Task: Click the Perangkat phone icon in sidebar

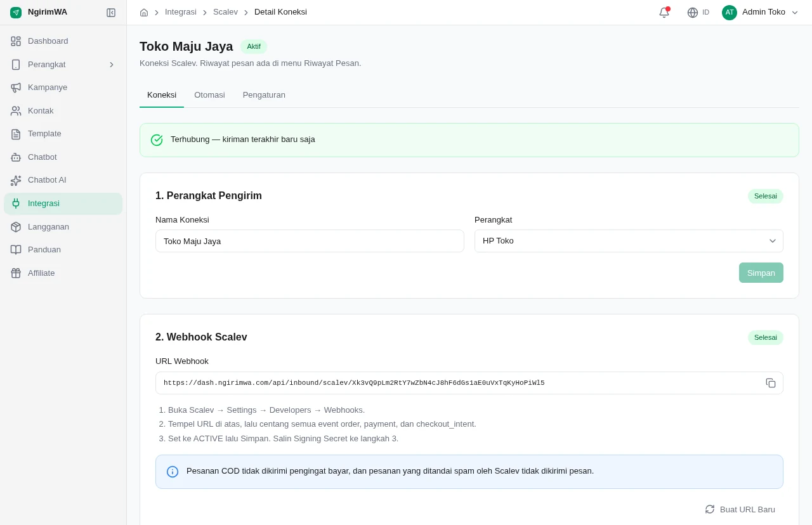Action: (x=16, y=65)
